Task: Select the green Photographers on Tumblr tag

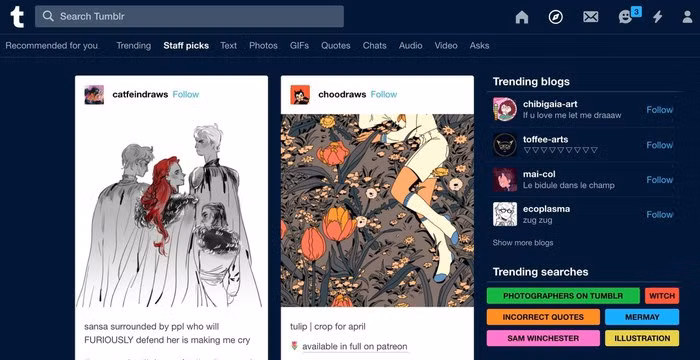Action: click(563, 296)
